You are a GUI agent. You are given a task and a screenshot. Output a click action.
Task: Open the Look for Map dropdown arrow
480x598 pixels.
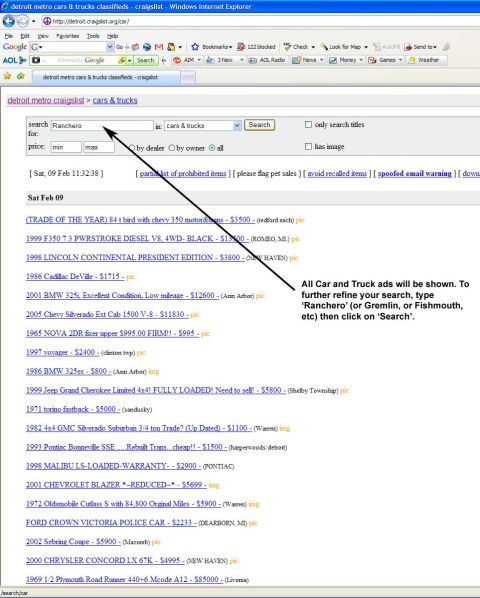(366, 47)
